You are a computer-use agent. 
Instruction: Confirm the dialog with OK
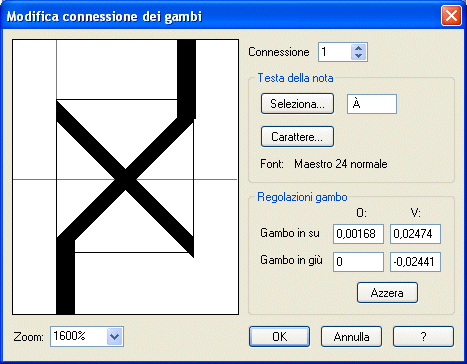pyautogui.click(x=279, y=336)
